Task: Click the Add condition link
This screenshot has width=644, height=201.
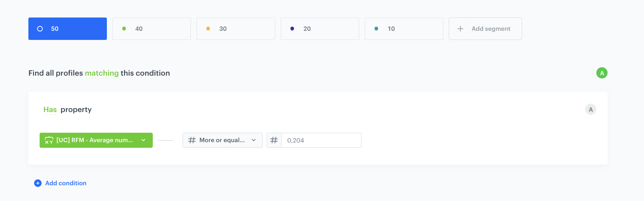Action: coord(66,183)
